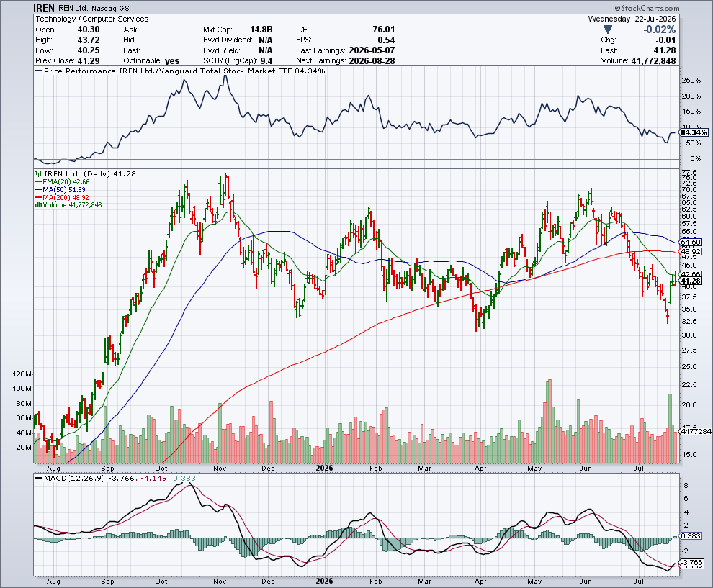Click the Volume value 41,772,848 in header

[x=653, y=61]
